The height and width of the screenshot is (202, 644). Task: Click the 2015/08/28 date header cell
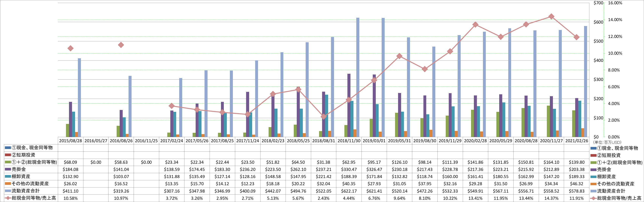point(71,141)
